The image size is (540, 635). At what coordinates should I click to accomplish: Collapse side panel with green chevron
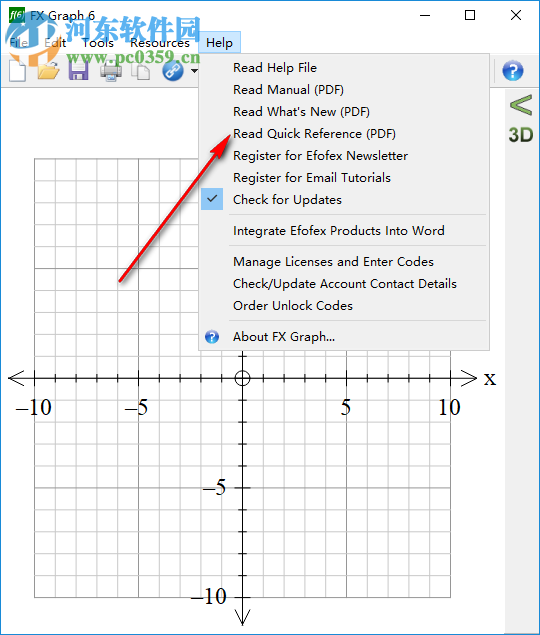[x=521, y=105]
